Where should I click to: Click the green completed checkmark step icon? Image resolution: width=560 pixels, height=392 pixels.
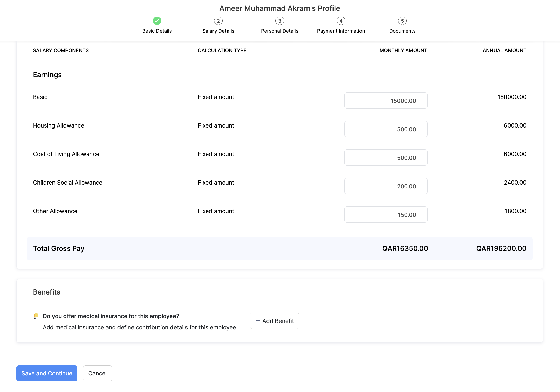[x=157, y=21]
